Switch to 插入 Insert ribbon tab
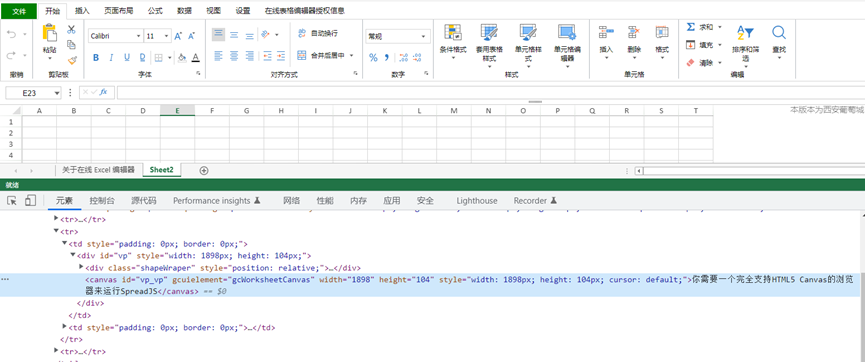Image resolution: width=865 pixels, height=362 pixels. point(82,10)
